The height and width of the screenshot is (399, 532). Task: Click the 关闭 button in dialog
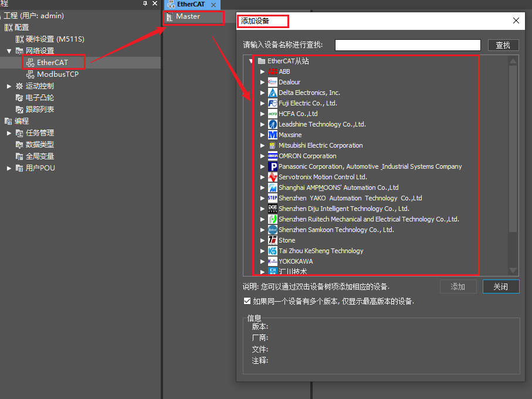click(x=500, y=287)
